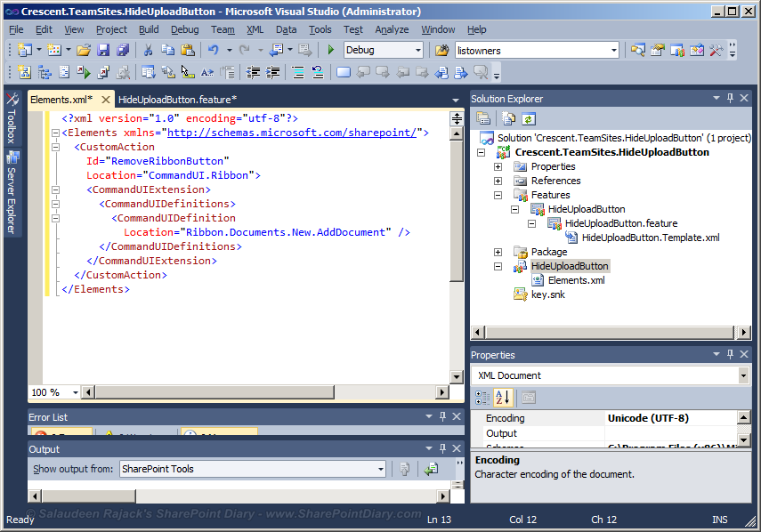
Task: Click the Find in Files icon
Action: [442, 50]
